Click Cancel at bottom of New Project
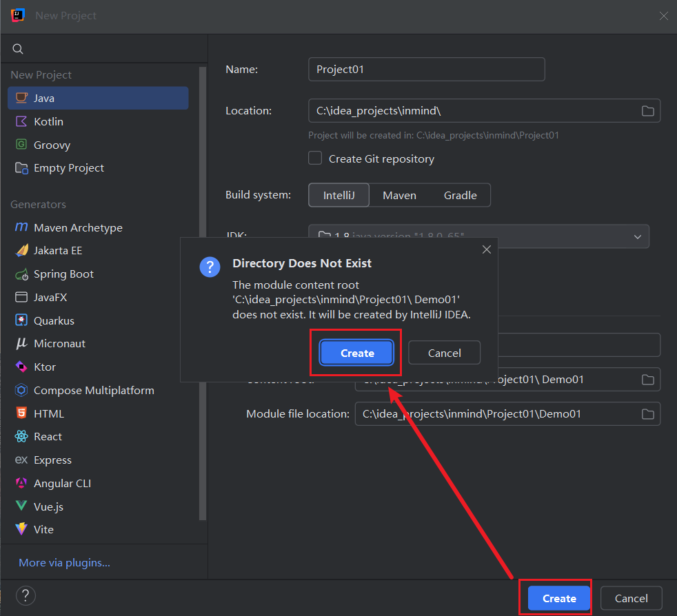Viewport: 677px width, 616px height. pos(631,598)
